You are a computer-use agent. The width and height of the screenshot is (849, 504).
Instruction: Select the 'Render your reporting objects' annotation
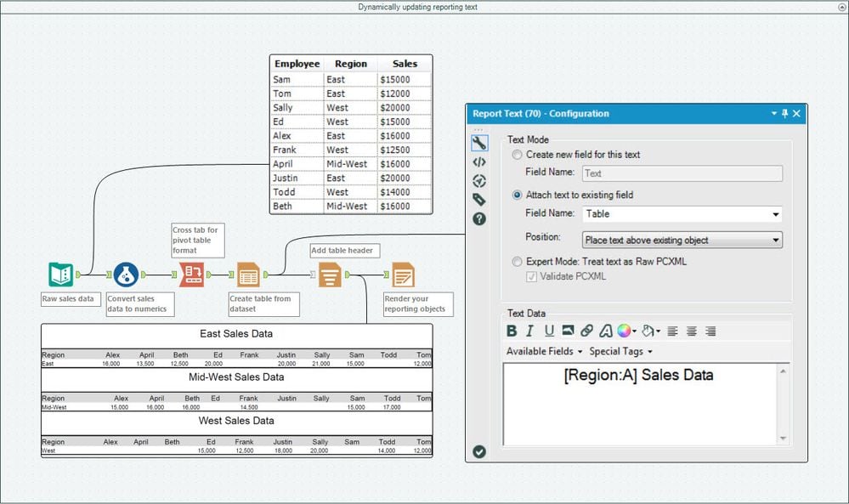[x=418, y=304]
